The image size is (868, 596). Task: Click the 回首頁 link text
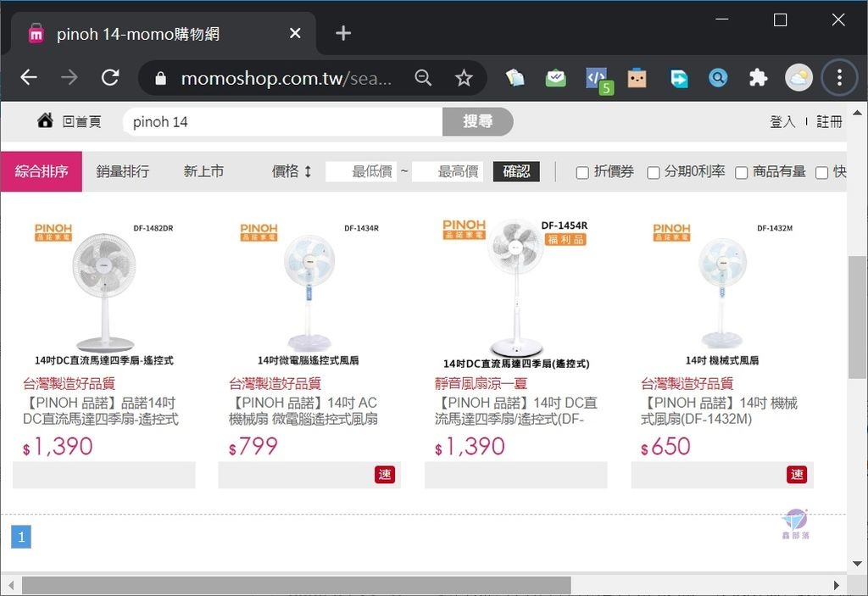pyautogui.click(x=81, y=122)
